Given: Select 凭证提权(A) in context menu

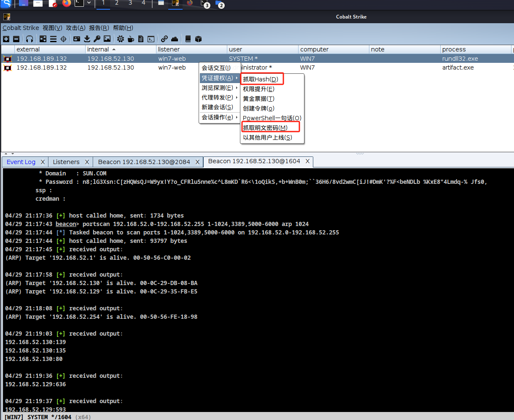Looking at the screenshot, I should pos(219,78).
